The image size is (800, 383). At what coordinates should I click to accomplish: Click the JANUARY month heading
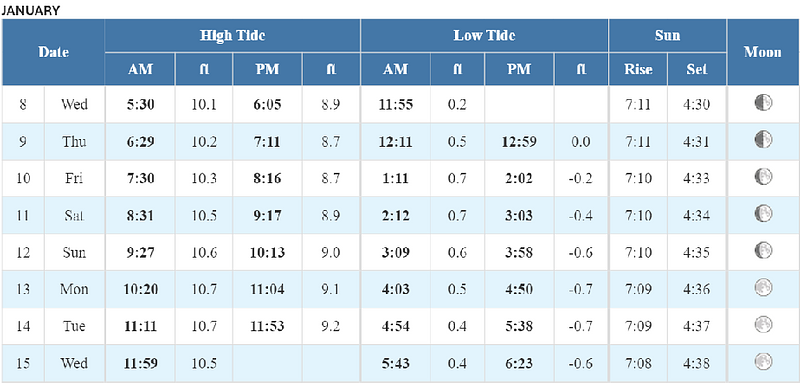point(31,10)
